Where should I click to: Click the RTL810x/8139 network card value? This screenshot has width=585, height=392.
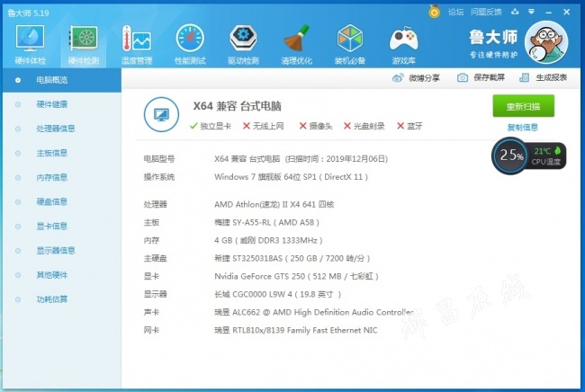295,330
